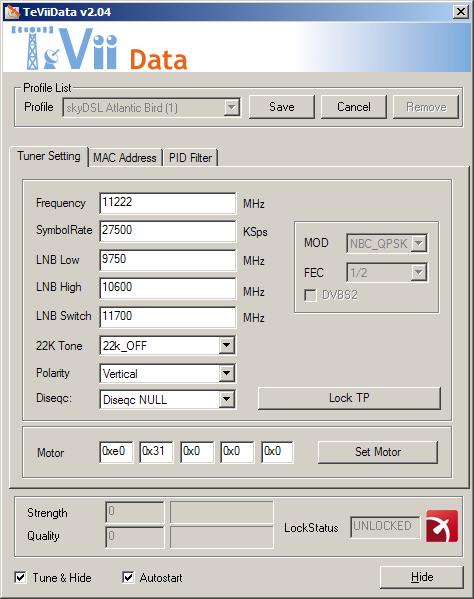The height and width of the screenshot is (599, 474).
Task: Click the Profile List group label
Action: click(x=47, y=88)
